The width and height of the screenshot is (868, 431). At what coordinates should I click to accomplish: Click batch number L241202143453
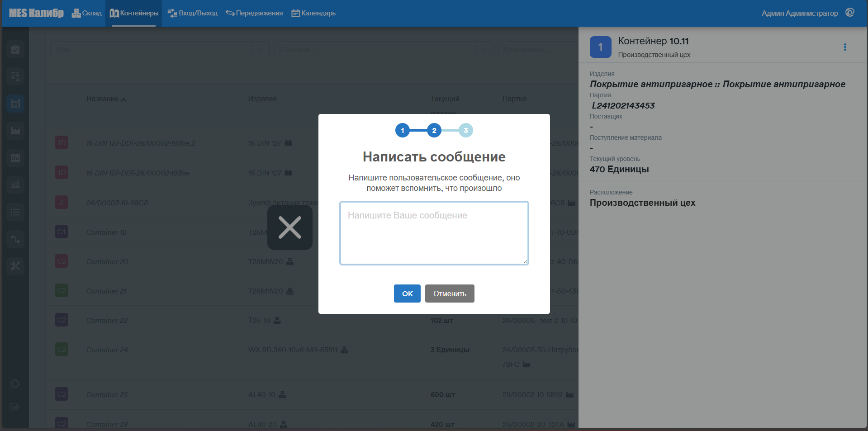click(x=623, y=105)
